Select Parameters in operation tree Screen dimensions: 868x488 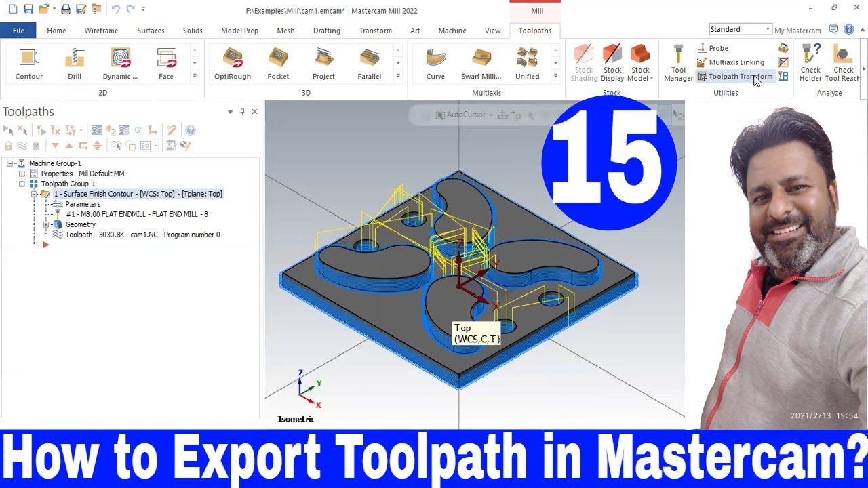click(x=83, y=204)
